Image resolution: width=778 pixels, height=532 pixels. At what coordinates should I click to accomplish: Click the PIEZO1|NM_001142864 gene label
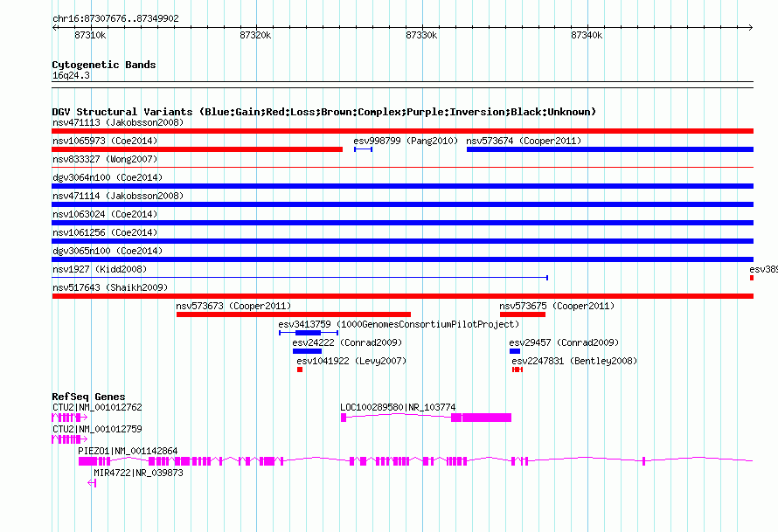128,451
